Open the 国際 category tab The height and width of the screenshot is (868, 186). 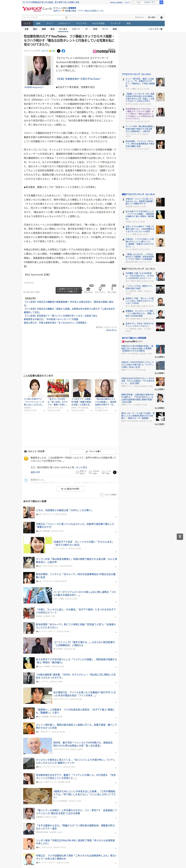click(44, 29)
